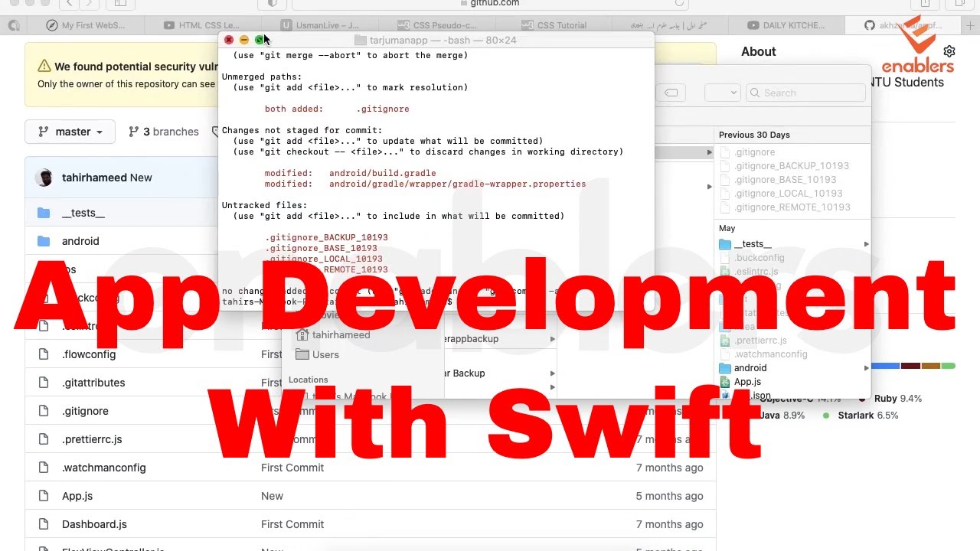Open the 3 branches link

164,132
